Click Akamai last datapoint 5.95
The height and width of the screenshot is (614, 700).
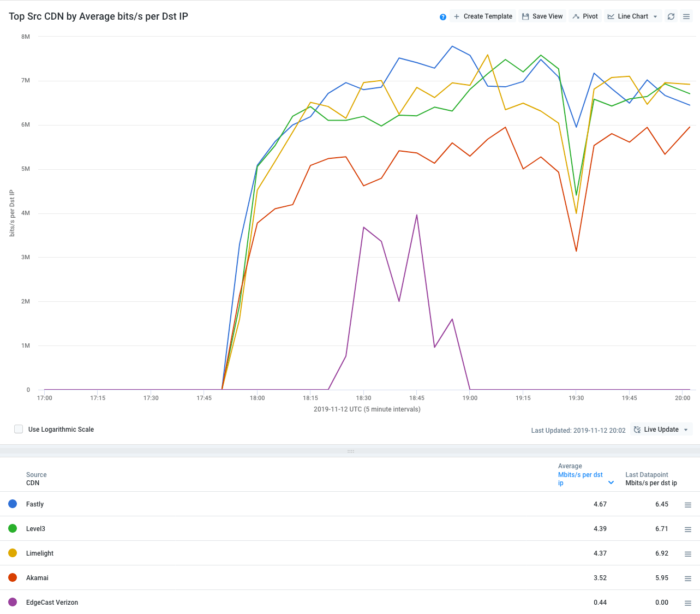[662, 578]
